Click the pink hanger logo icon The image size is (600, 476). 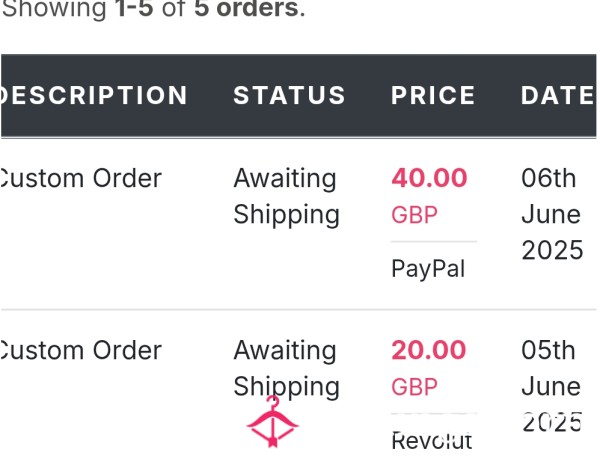coord(272,422)
